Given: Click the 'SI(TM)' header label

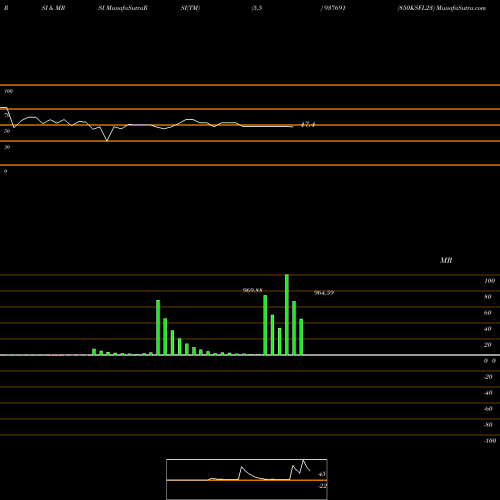Looking at the screenshot, I should pyautogui.click(x=190, y=8).
